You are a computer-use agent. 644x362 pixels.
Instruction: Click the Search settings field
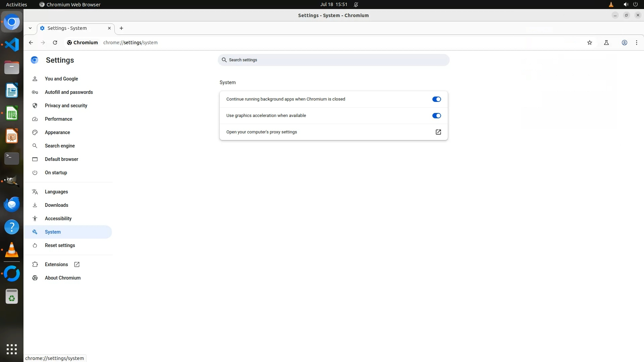[x=333, y=60]
